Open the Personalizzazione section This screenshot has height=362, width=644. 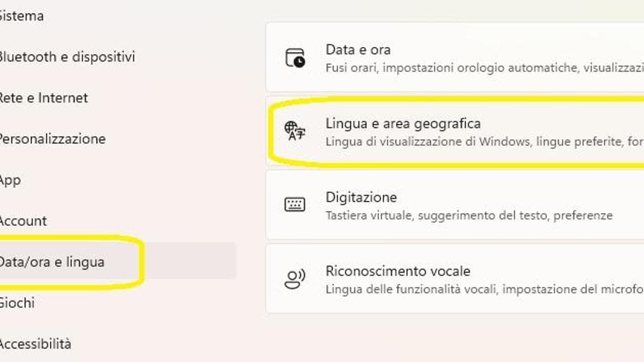coord(53,139)
